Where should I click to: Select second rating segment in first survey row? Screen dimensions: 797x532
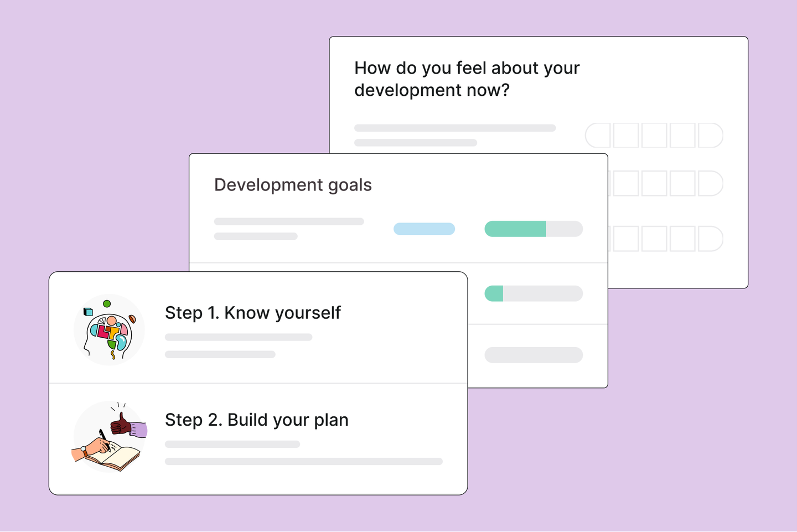pos(626,136)
